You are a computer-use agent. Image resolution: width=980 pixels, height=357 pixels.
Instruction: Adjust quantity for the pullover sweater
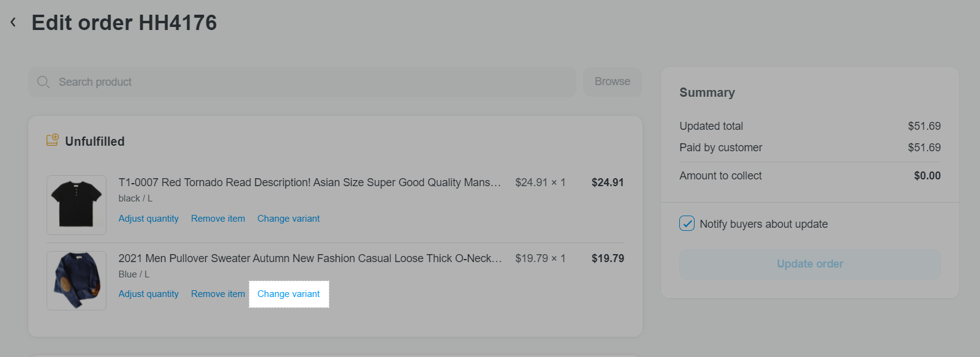pos(148,294)
